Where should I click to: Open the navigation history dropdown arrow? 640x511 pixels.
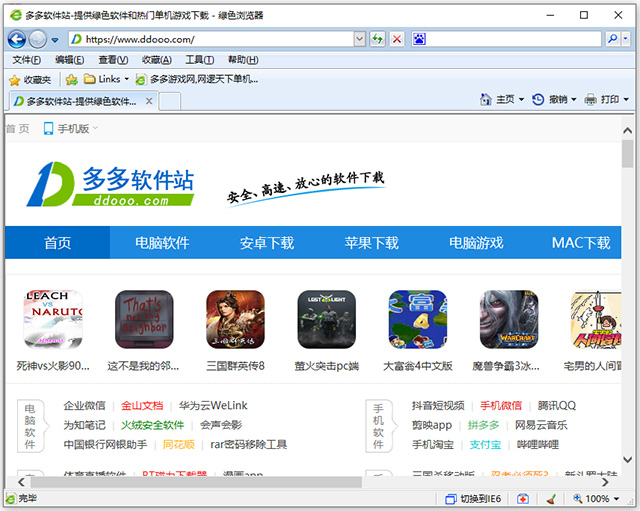(x=55, y=40)
